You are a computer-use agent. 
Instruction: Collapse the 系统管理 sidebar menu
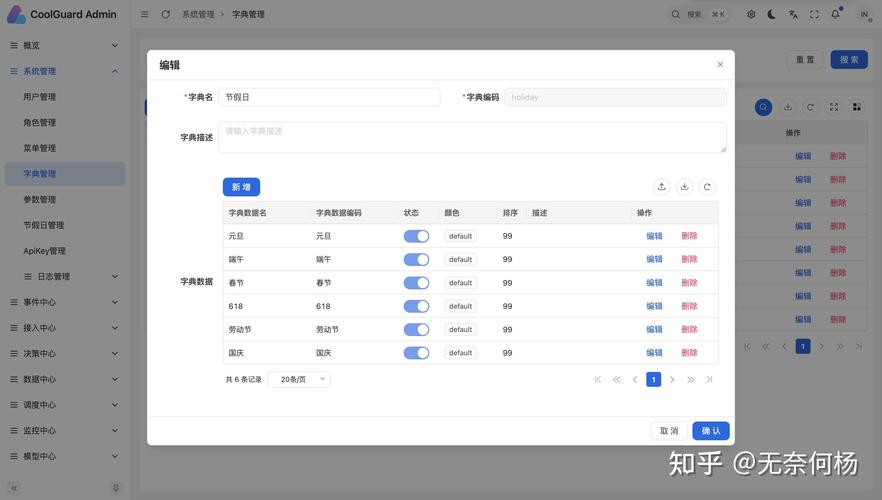click(65, 71)
